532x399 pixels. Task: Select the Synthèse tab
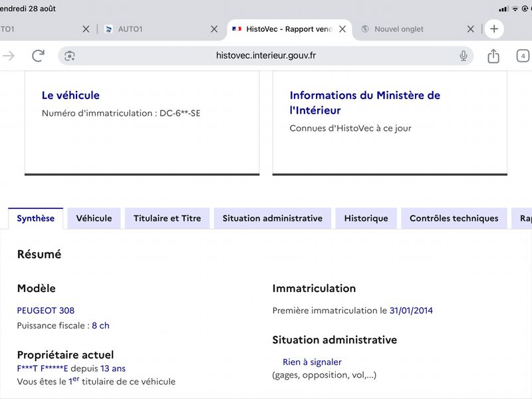pos(36,218)
